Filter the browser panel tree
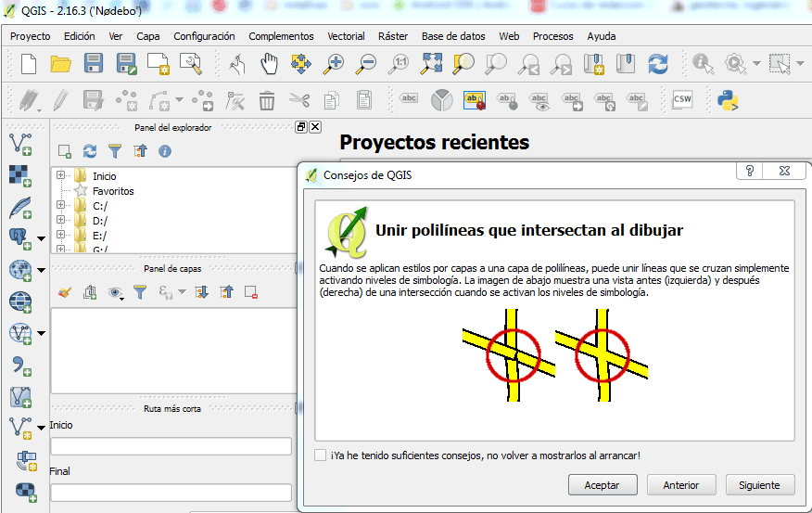Image resolution: width=812 pixels, height=513 pixels. tap(115, 151)
